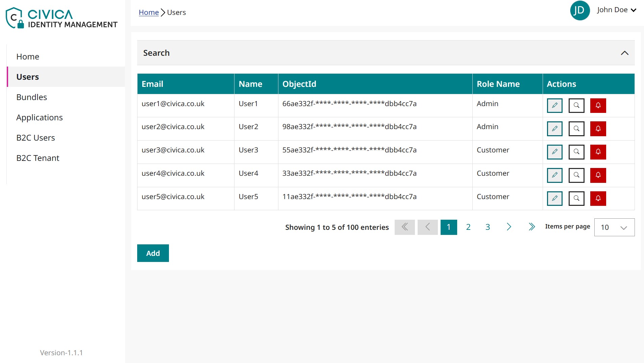Select Applications in the side menu

40,118
